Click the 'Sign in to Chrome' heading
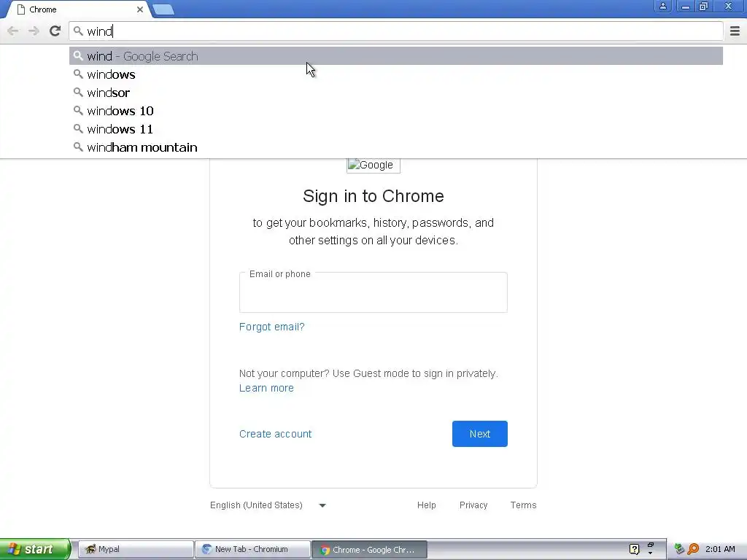747x560 pixels. click(x=373, y=195)
